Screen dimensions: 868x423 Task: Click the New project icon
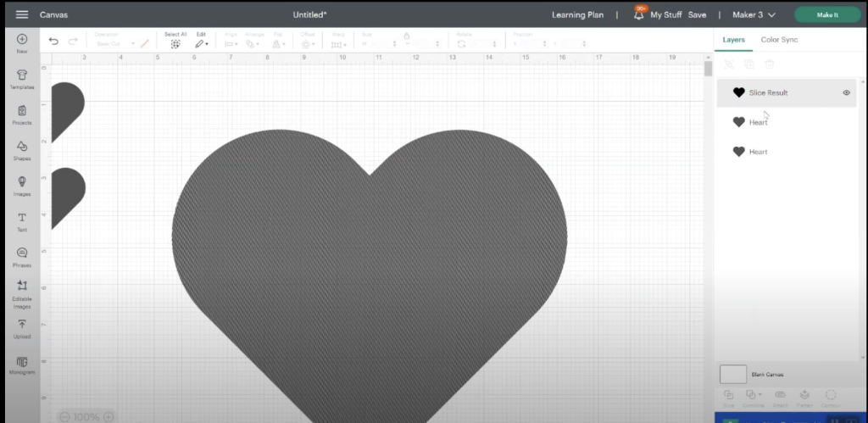22,42
